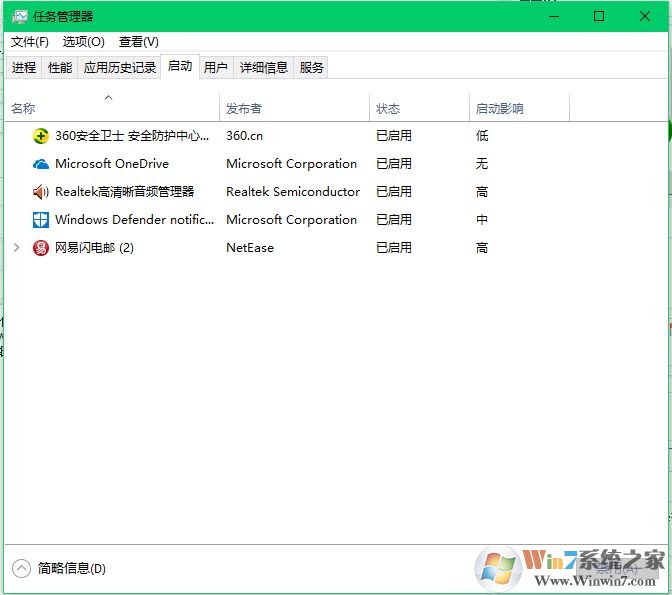Screen dimensions: 672x595
Task: Click the 360安全卫士 shield icon
Action: (x=41, y=136)
